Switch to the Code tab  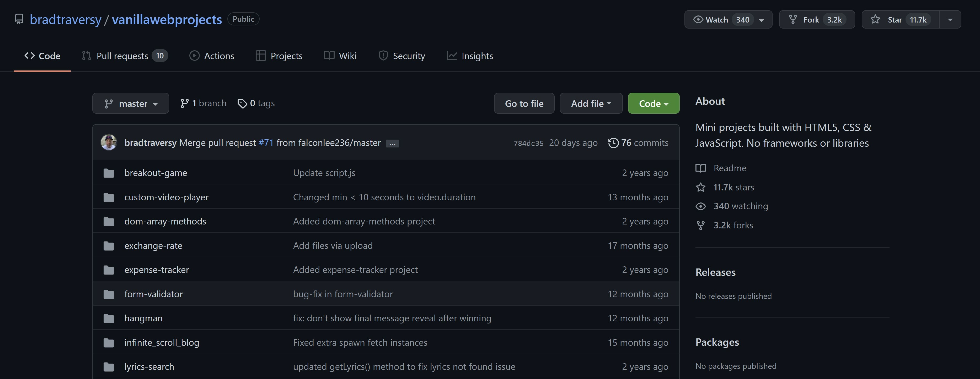(42, 56)
